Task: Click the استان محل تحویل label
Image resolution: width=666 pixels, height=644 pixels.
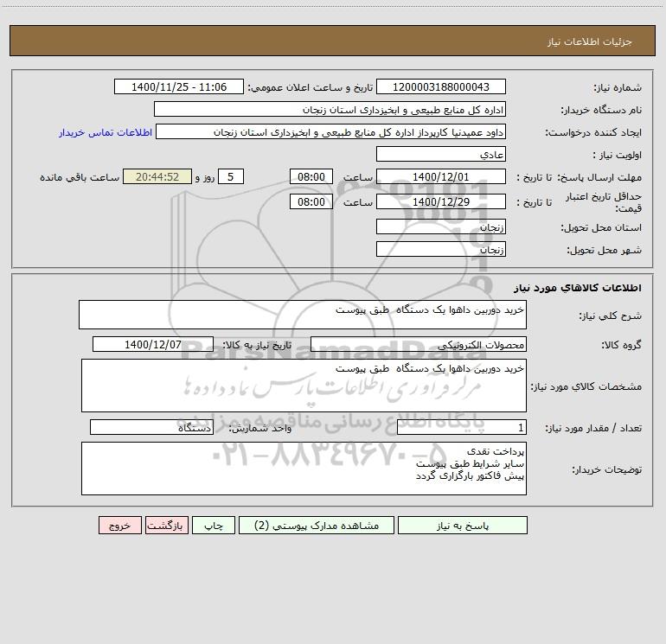Action: tap(601, 227)
